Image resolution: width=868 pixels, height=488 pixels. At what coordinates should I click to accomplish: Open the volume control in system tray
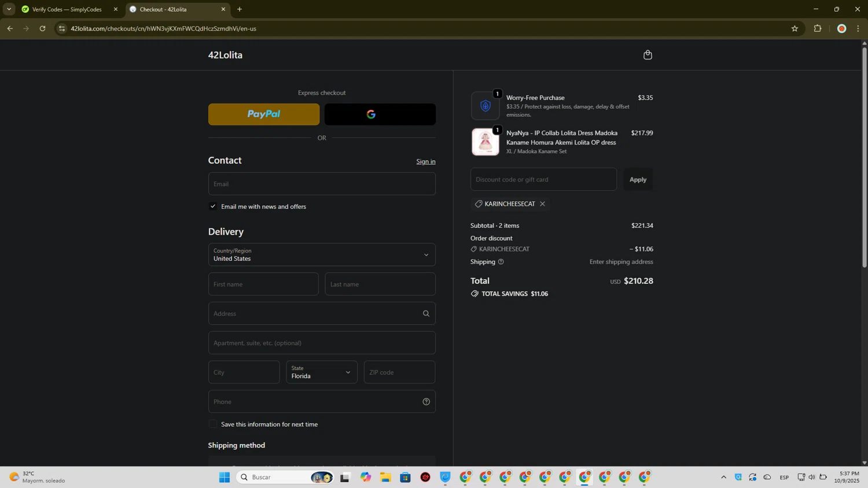click(812, 477)
